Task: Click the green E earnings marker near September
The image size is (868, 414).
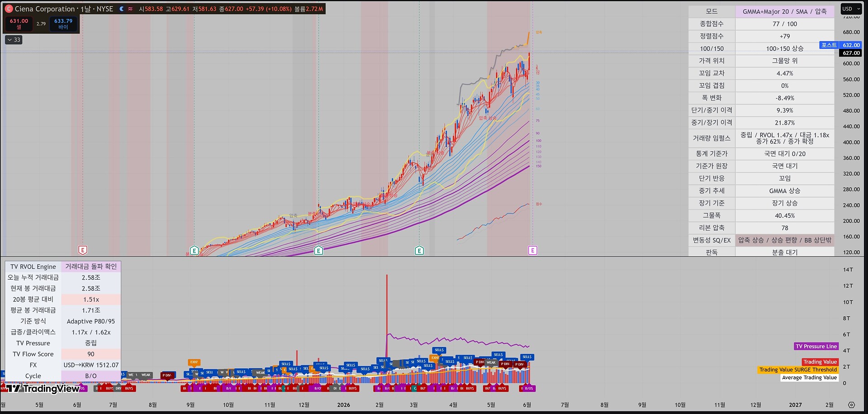Action: click(x=194, y=250)
